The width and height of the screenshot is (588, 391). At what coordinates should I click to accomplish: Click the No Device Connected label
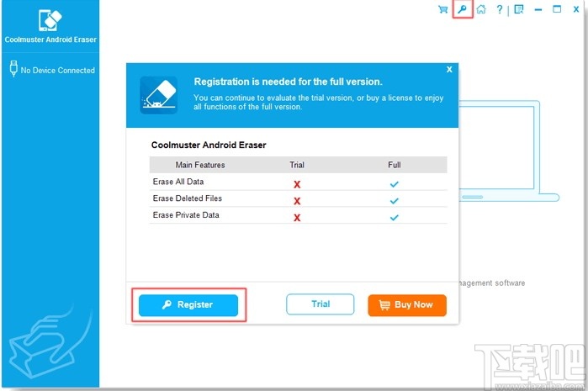click(x=58, y=70)
